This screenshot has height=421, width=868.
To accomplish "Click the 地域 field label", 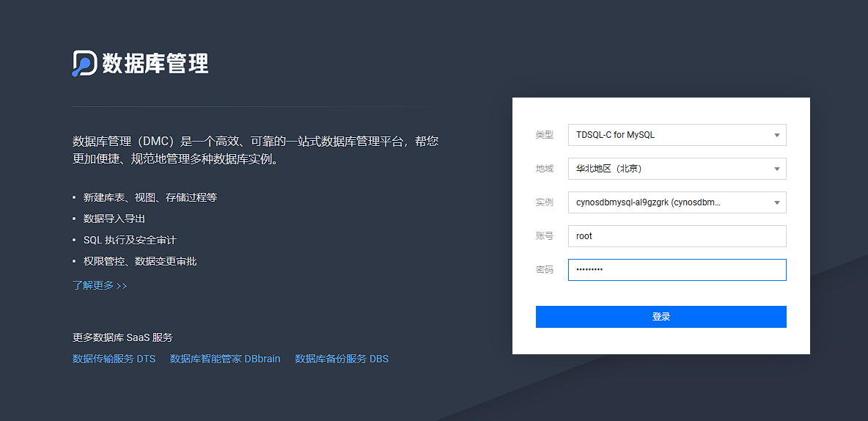I will pos(544,169).
